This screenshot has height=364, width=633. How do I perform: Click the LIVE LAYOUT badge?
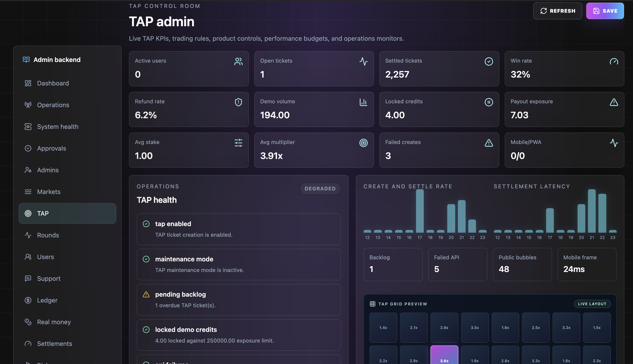click(x=592, y=304)
